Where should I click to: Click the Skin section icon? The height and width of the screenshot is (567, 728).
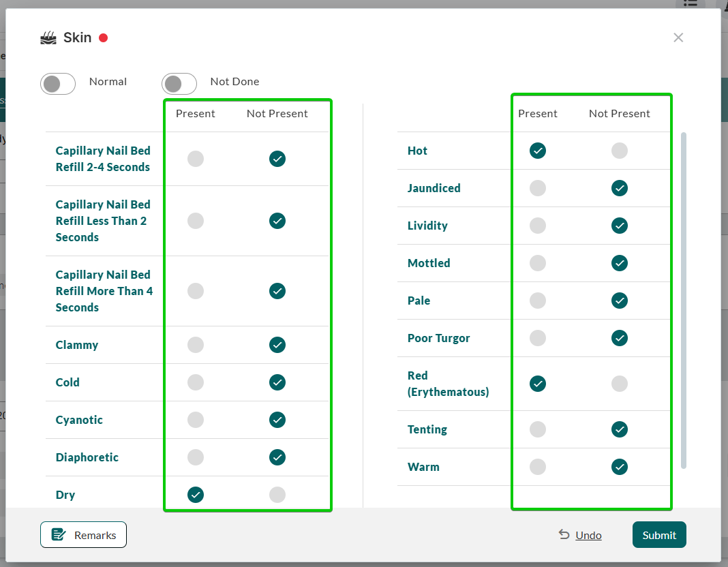(48, 38)
